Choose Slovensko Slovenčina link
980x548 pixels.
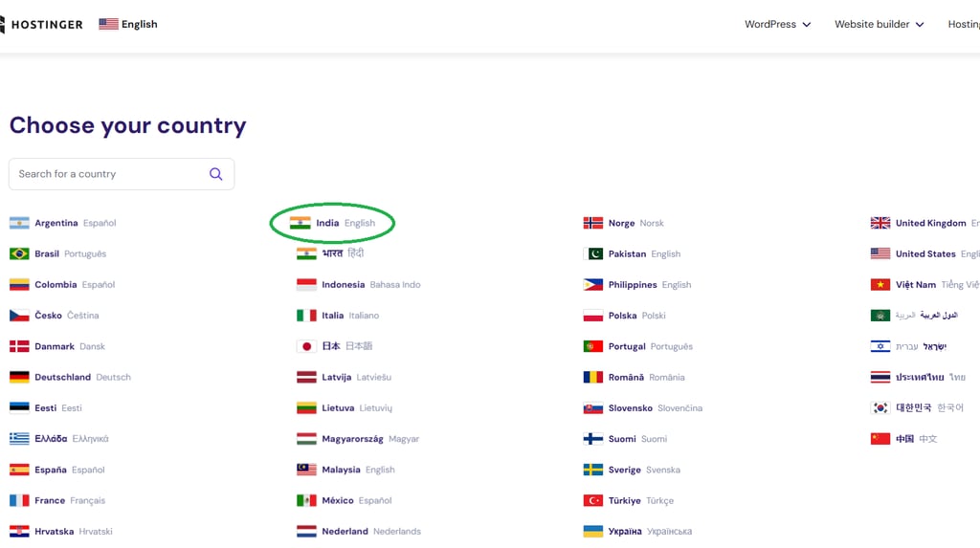coord(642,408)
